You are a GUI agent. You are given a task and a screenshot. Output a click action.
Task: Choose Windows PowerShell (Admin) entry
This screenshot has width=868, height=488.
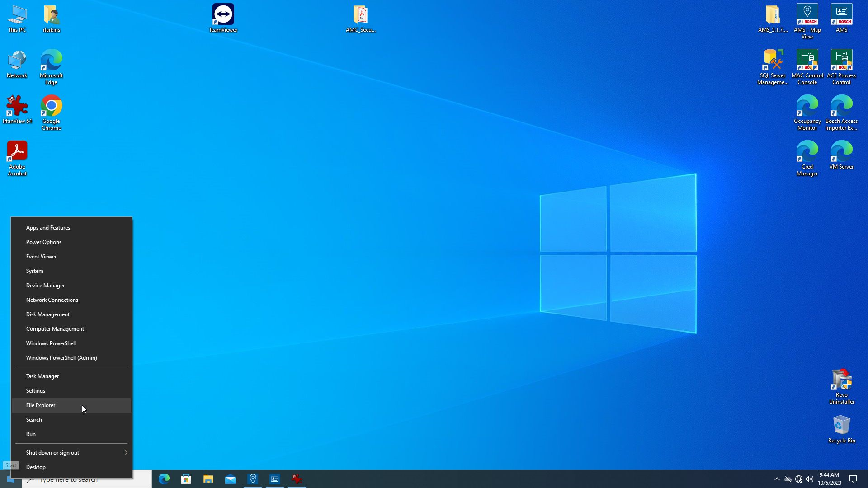coord(61,357)
